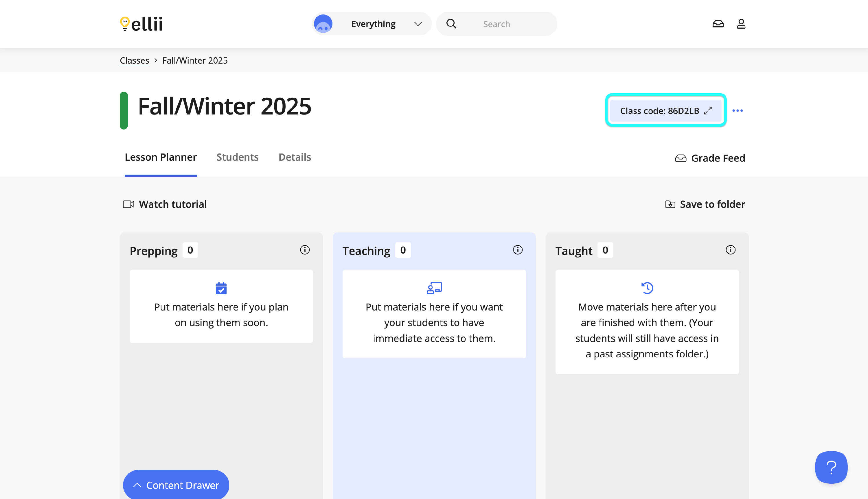This screenshot has height=499, width=868.
Task: Click Save to folder
Action: [705, 204]
